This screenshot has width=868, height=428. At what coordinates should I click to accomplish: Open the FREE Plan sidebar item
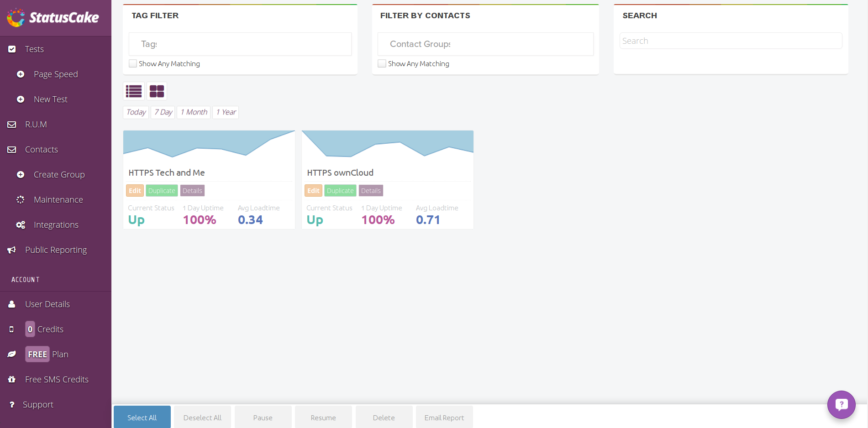[47, 354]
